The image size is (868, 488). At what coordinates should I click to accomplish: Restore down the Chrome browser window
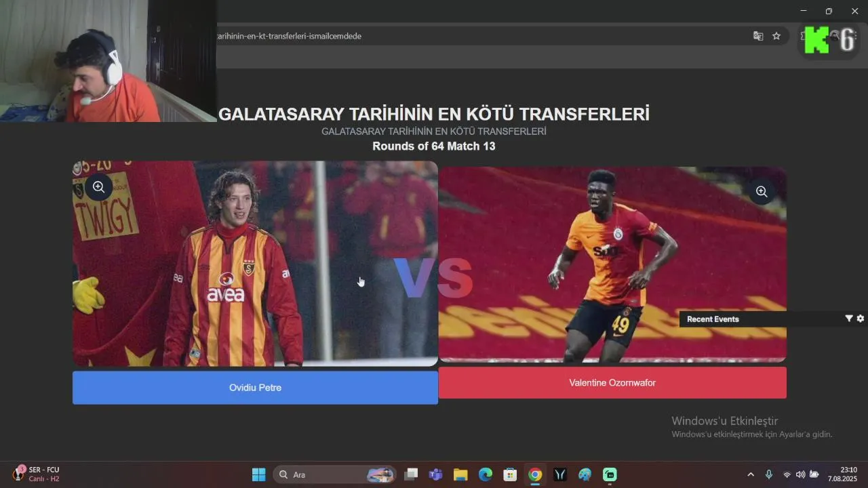point(829,11)
